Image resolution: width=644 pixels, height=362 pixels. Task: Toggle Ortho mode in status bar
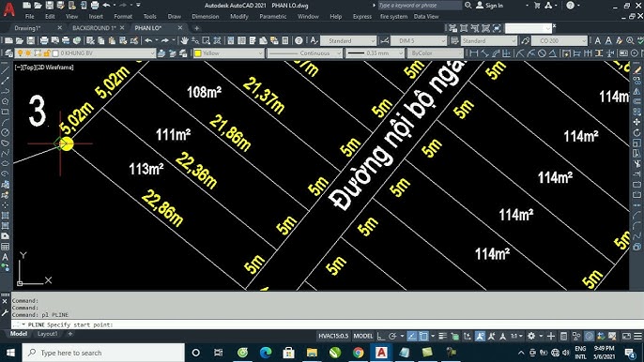tap(381, 336)
